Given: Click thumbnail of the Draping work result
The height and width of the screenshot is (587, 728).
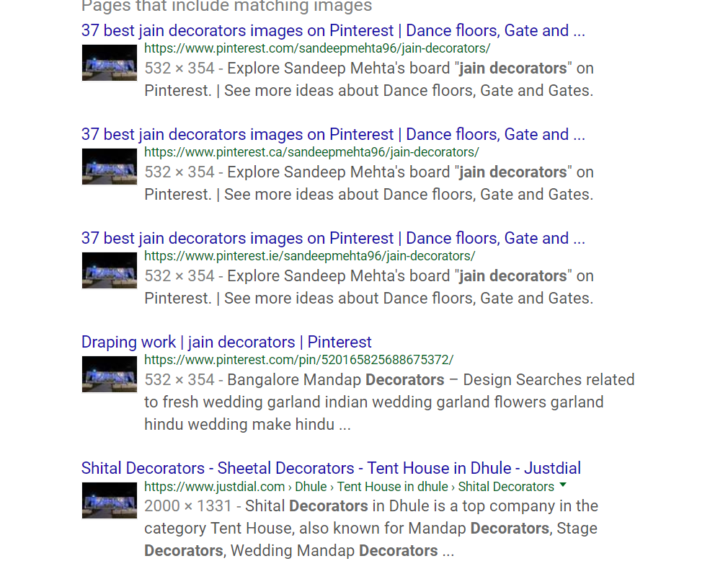Looking at the screenshot, I should [x=110, y=374].
